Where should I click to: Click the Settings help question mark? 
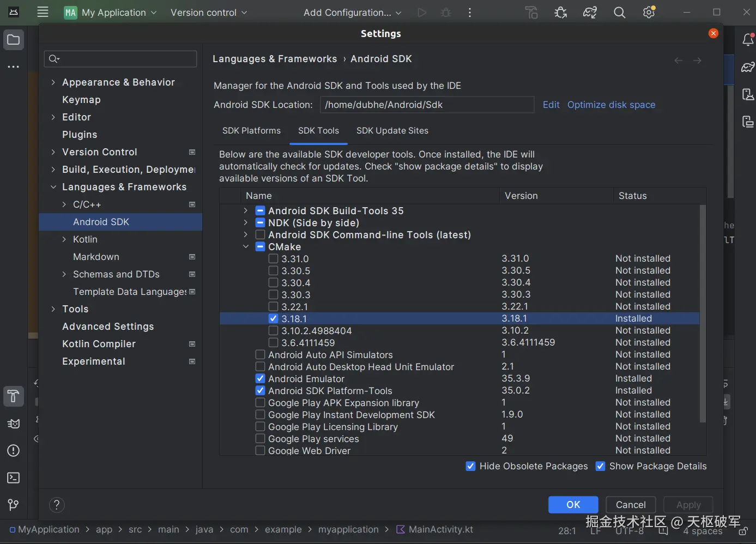(x=57, y=505)
